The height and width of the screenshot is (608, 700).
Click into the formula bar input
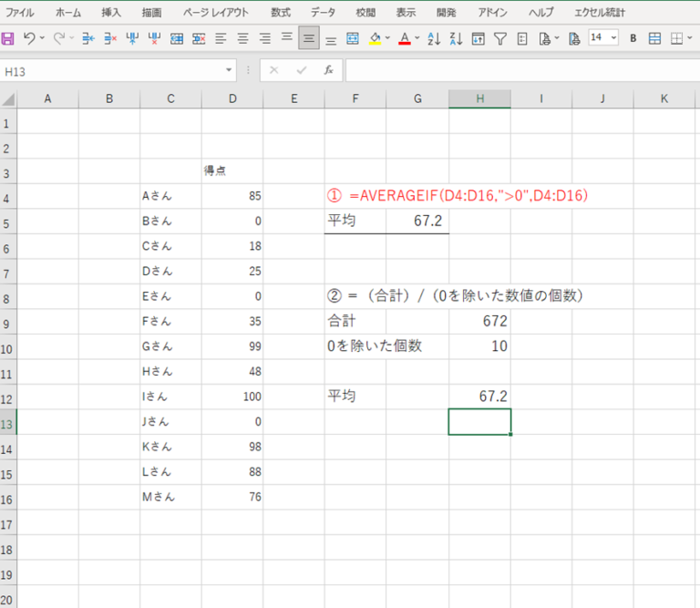pos(523,70)
